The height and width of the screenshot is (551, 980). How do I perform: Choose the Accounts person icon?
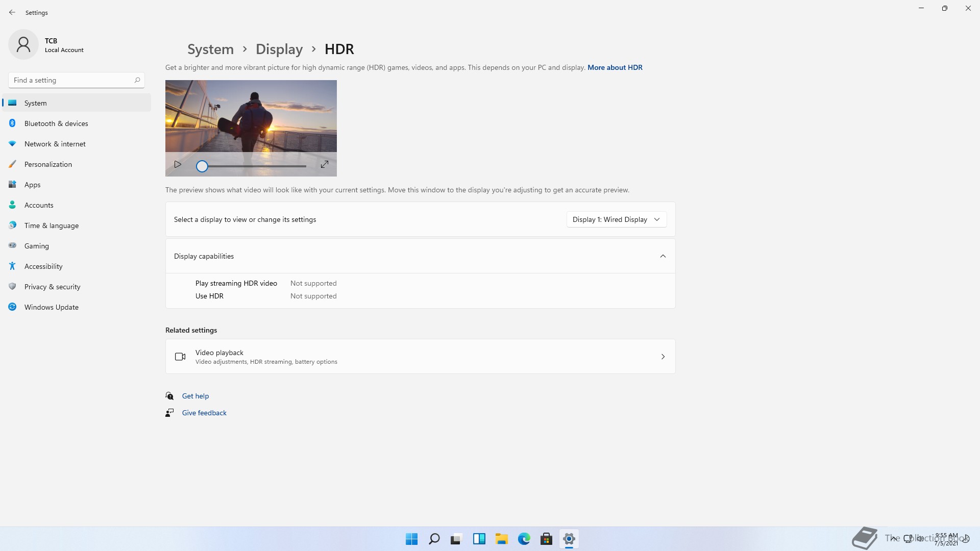click(x=12, y=205)
